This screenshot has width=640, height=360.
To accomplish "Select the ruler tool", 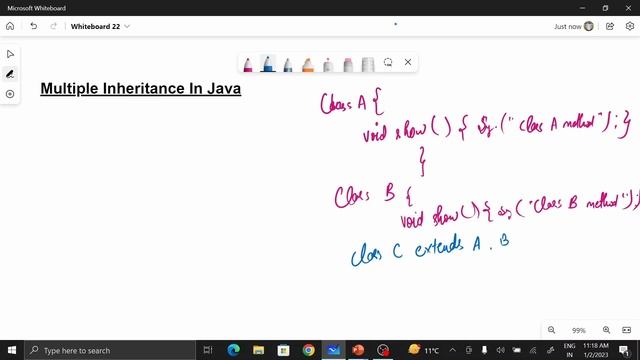I will coord(368,64).
